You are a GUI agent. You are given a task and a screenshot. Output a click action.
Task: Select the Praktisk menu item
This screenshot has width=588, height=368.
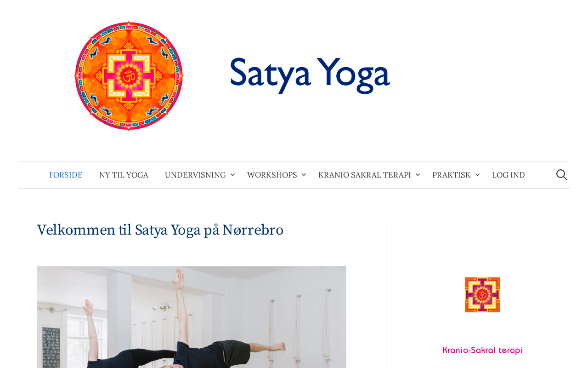point(452,175)
